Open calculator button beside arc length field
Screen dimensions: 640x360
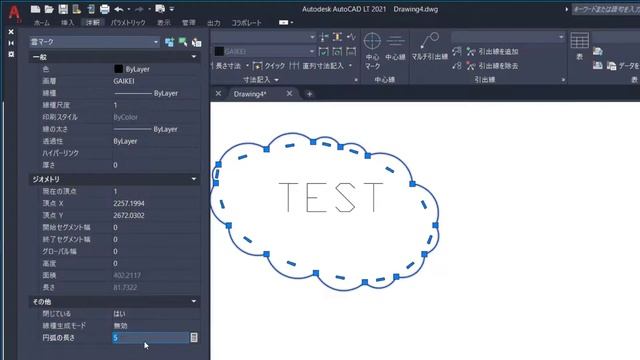pos(194,338)
